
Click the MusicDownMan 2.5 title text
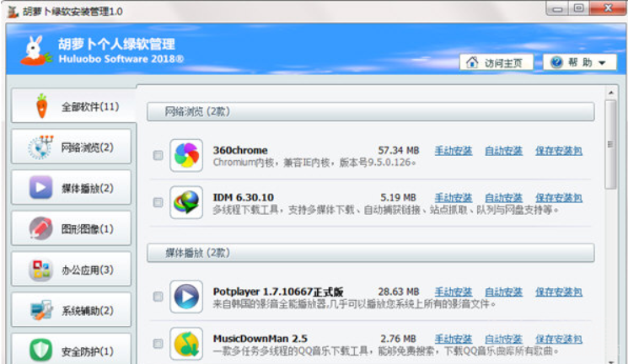pyautogui.click(x=260, y=339)
